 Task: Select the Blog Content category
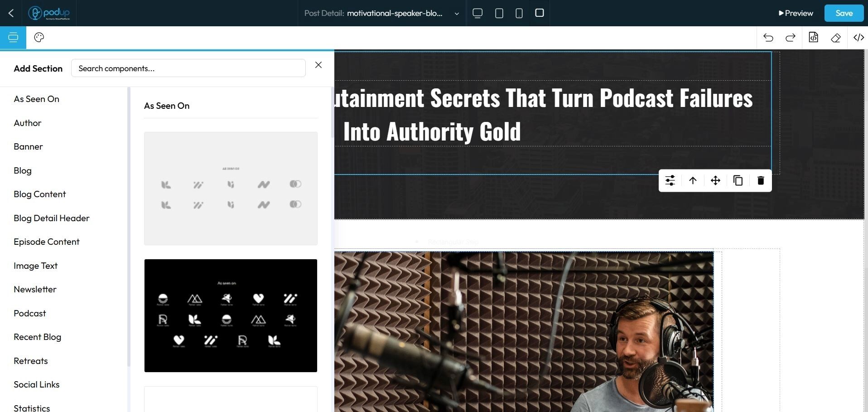(40, 194)
